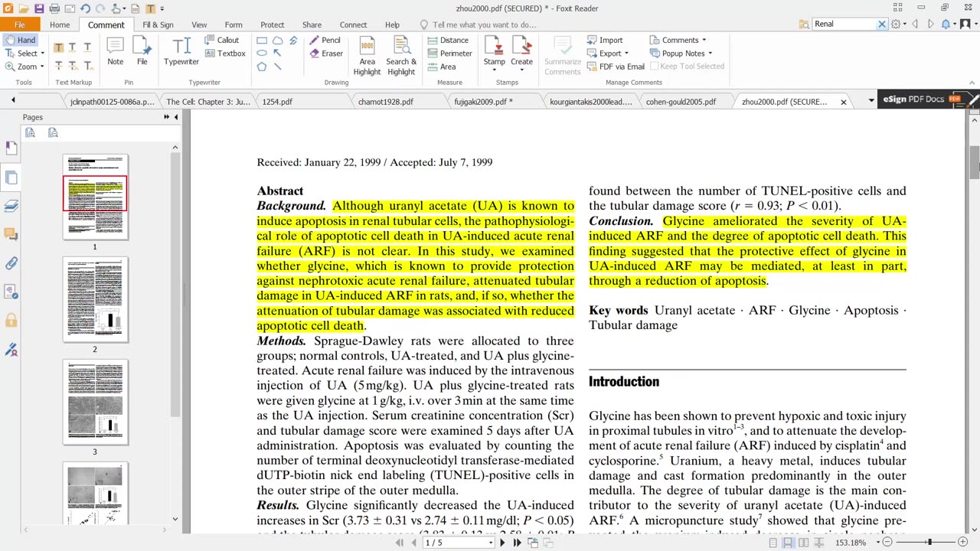
Task: Open page 3 thumbnail
Action: coord(96,401)
